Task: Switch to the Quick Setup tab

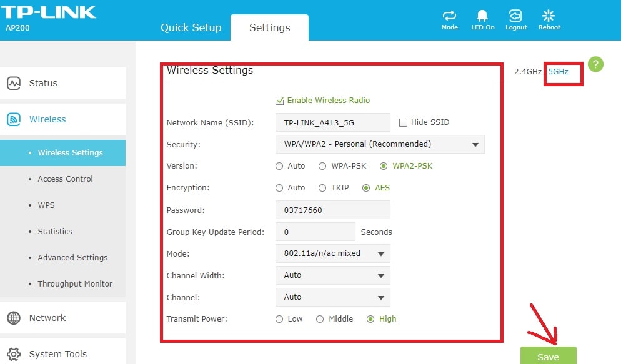Action: coord(191,27)
